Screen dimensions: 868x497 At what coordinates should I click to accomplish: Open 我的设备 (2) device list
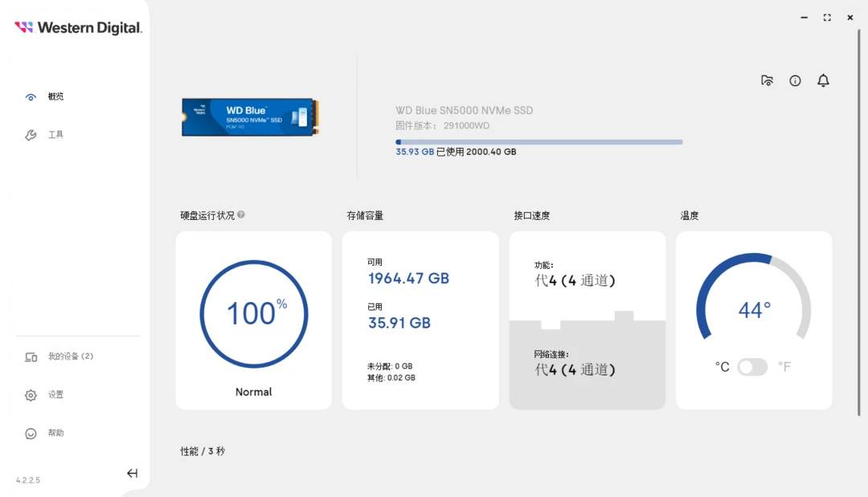pyautogui.click(x=70, y=356)
